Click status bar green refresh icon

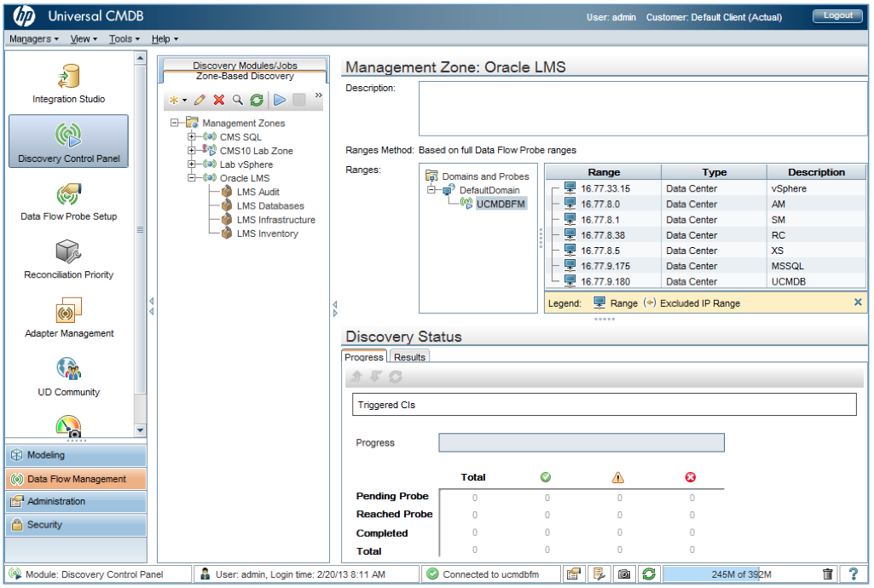tap(650, 574)
